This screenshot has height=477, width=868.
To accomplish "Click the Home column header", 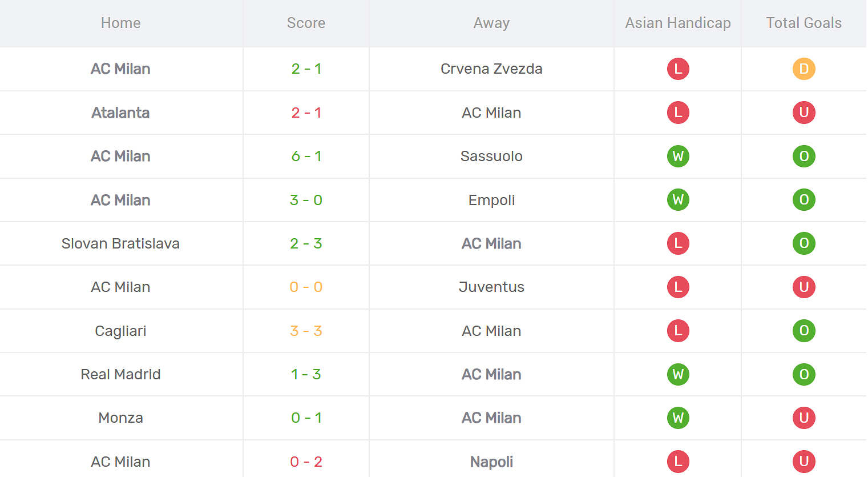I will coord(120,23).
